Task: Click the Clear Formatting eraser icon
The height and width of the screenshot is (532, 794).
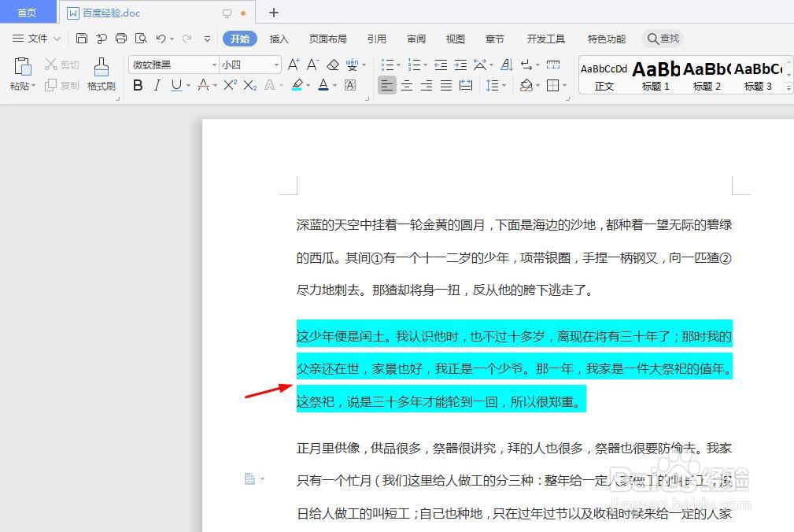Action: tap(334, 64)
